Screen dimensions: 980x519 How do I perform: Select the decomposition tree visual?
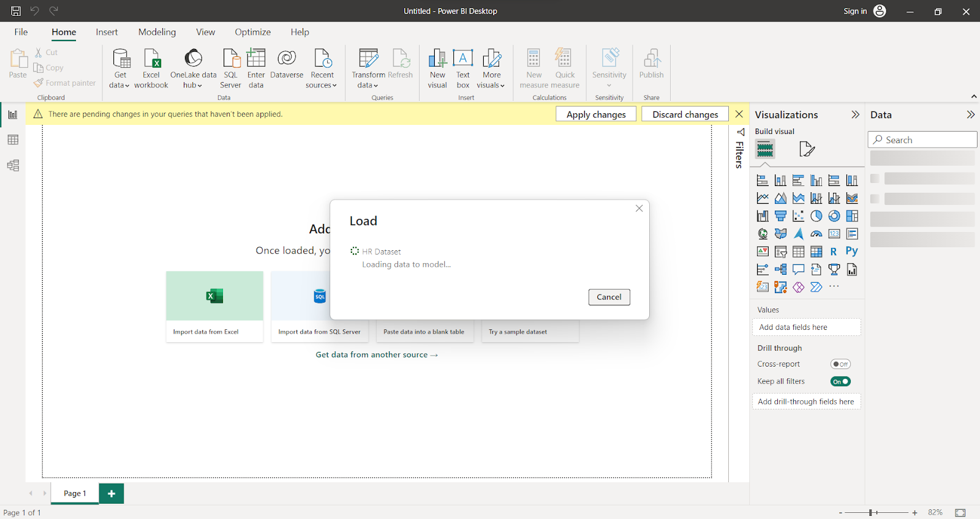coord(780,269)
